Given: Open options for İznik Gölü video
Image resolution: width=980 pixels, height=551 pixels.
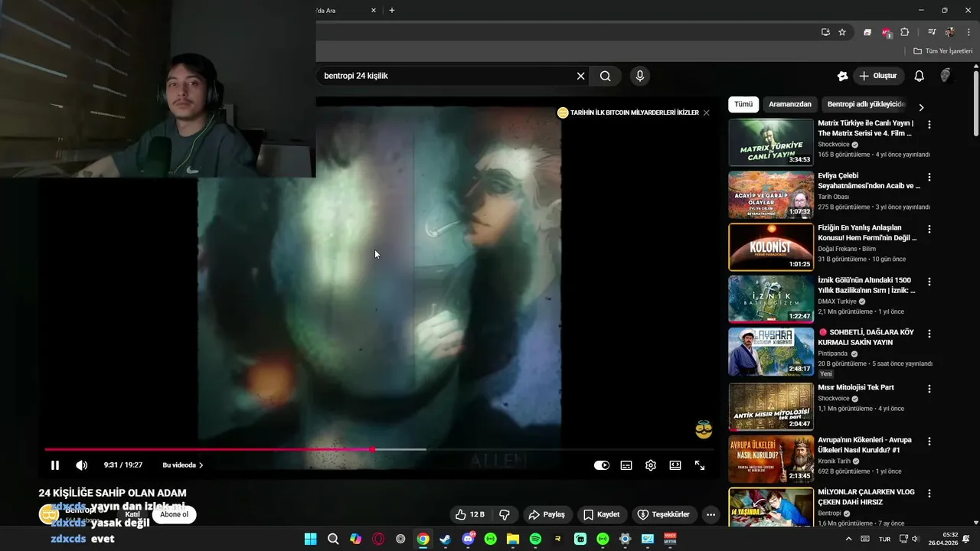Looking at the screenshot, I should pos(929,281).
